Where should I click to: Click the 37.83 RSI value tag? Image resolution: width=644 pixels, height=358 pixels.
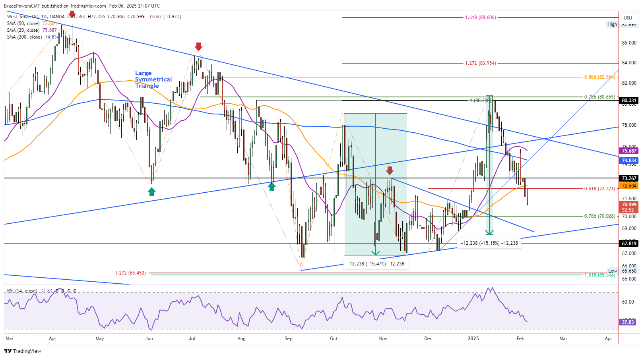coord(628,322)
